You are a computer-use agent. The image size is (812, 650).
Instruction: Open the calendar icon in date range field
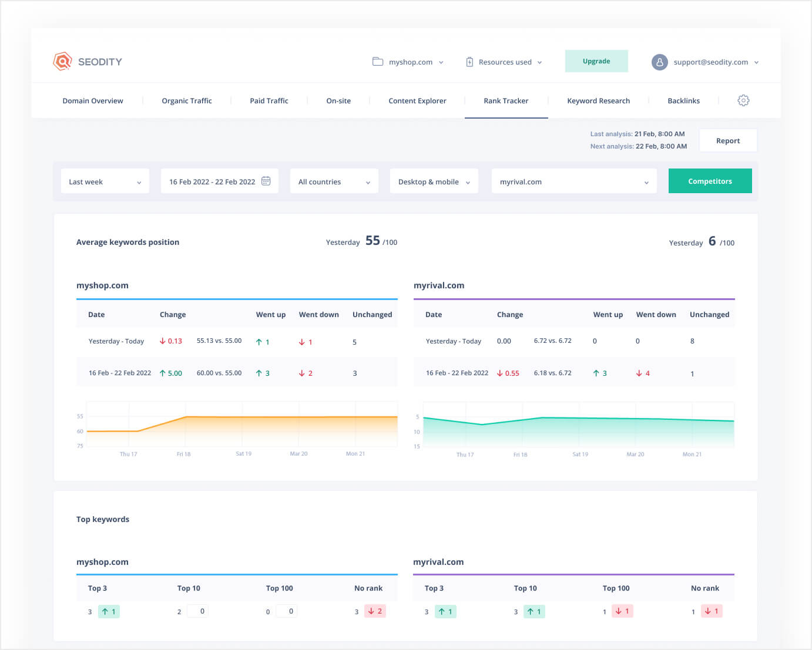(x=266, y=181)
